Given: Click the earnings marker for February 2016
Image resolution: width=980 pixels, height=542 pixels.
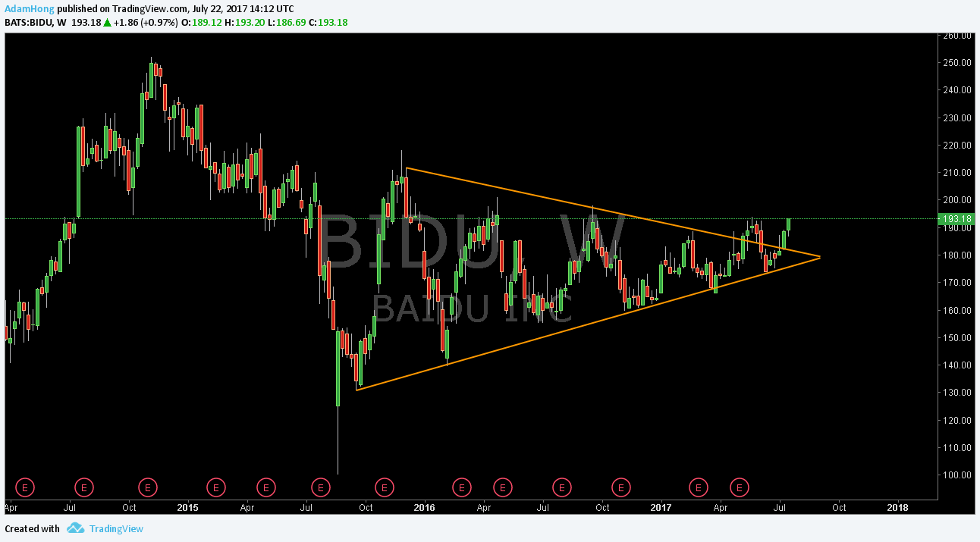Looking at the screenshot, I should 460,486.
